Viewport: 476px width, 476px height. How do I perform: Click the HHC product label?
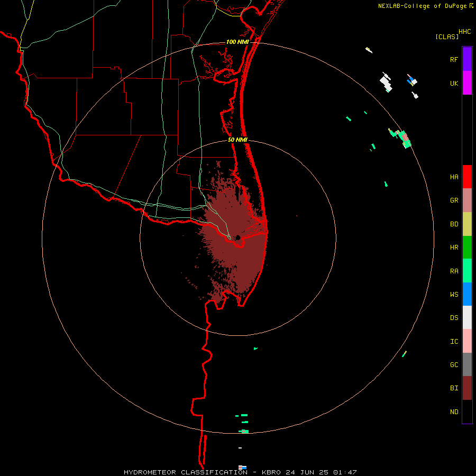464,32
